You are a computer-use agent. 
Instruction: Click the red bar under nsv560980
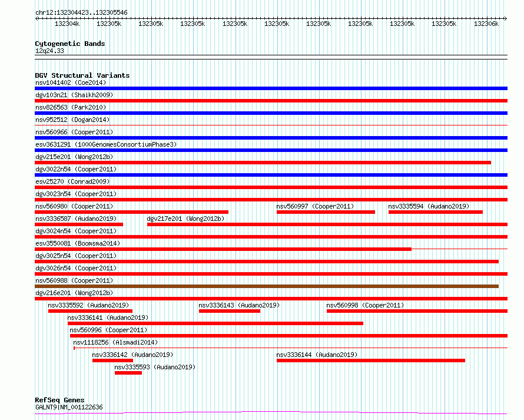(x=132, y=212)
